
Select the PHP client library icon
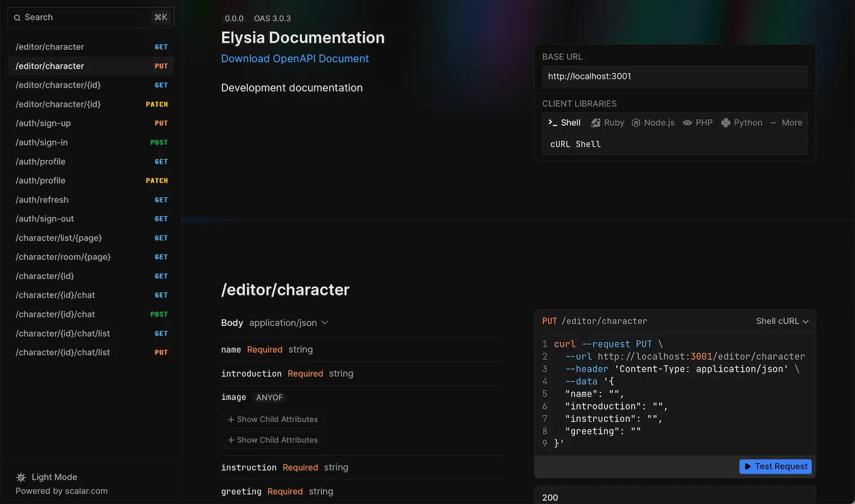[x=686, y=122]
